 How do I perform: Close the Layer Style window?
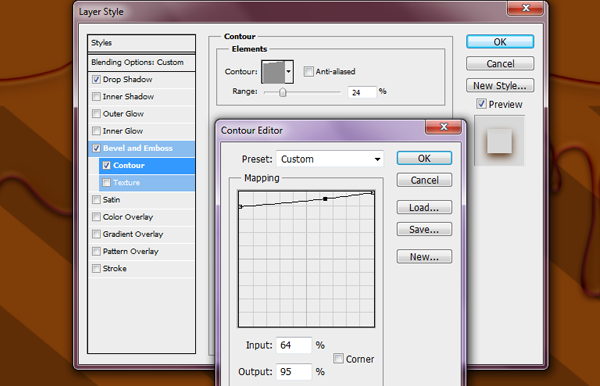point(525,8)
